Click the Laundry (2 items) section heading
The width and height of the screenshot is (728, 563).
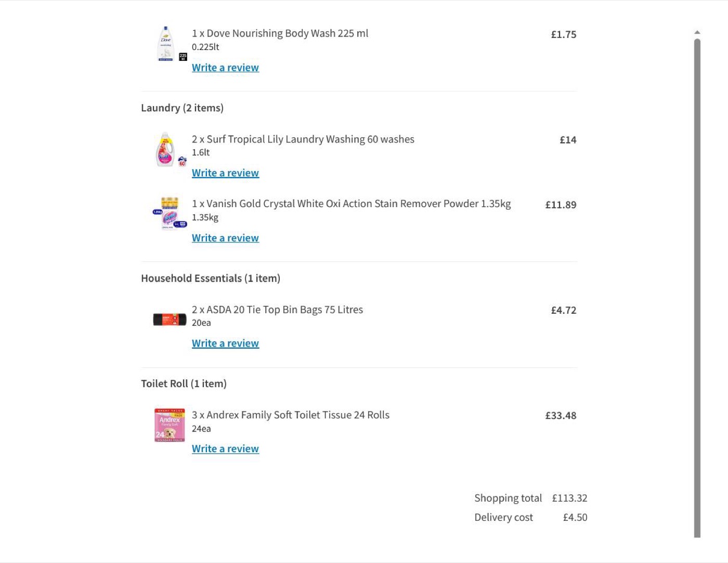[182, 108]
